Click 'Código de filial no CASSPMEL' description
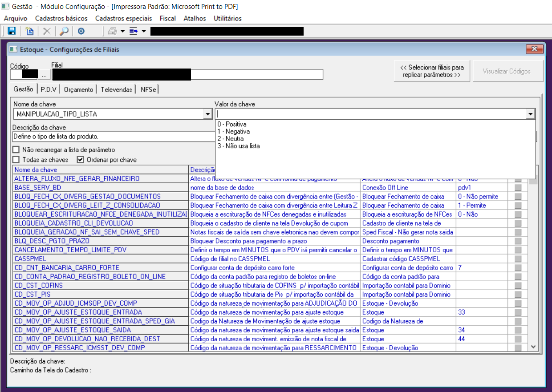552x392 pixels. tap(275, 259)
